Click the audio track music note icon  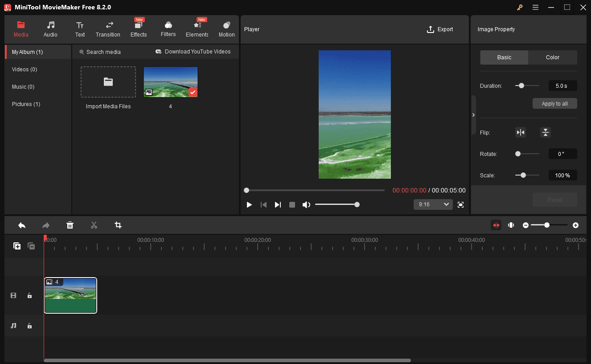coord(13,326)
